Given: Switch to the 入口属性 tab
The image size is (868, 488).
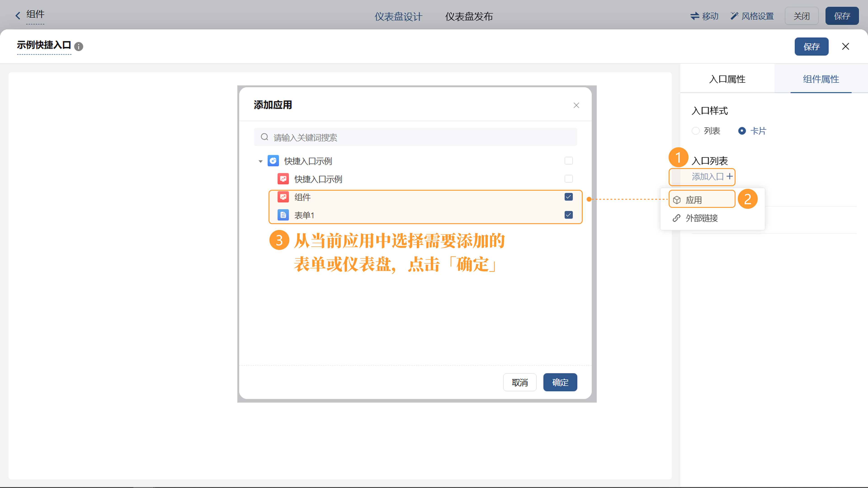Looking at the screenshot, I should point(727,79).
